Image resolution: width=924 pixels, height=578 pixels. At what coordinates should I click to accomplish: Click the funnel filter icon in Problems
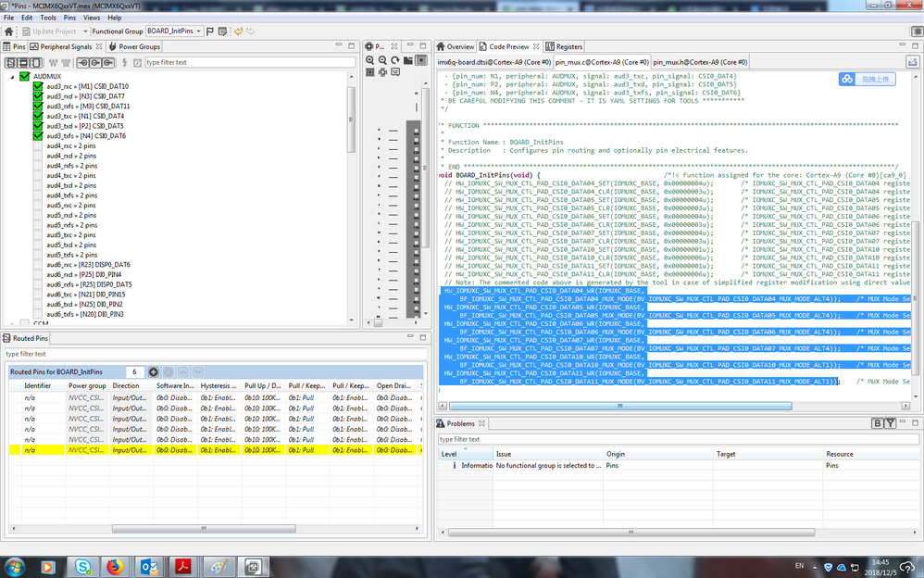pyautogui.click(x=891, y=423)
